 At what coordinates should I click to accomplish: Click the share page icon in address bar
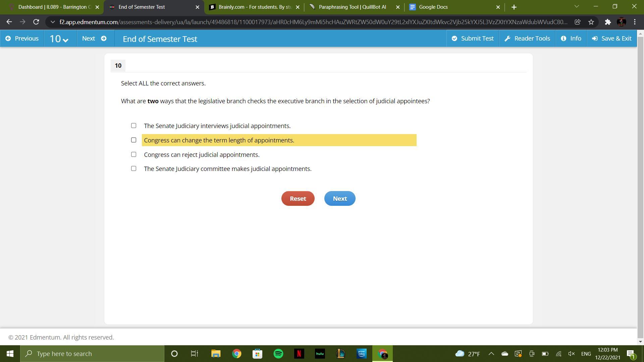click(578, 22)
